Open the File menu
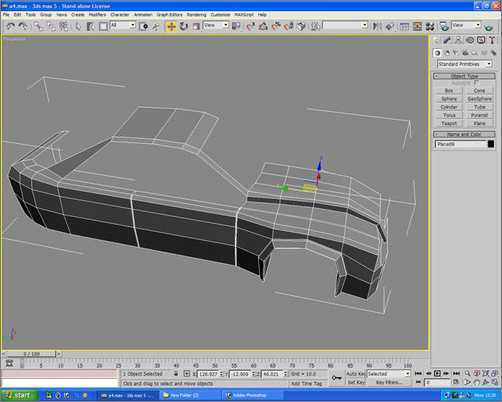The image size is (502, 402). (x=6, y=15)
